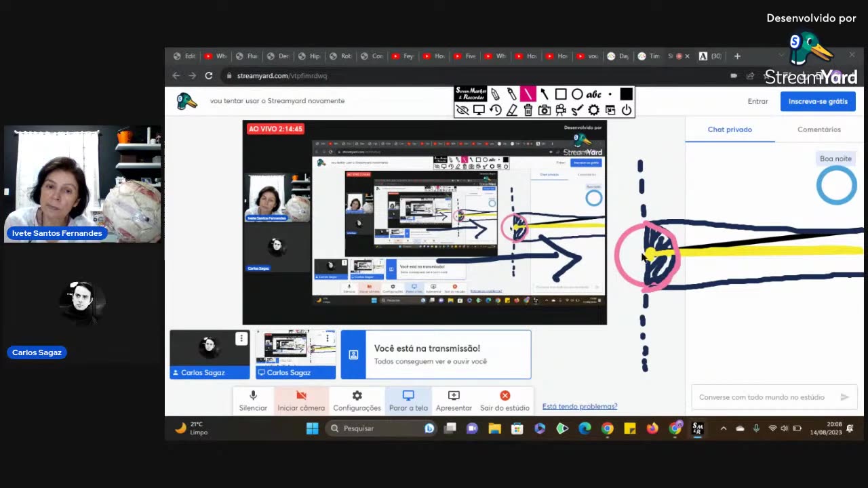The image size is (868, 488).
Task: Open options menu on Carlos Sagaz screen-share thumbnail
Action: tap(328, 338)
